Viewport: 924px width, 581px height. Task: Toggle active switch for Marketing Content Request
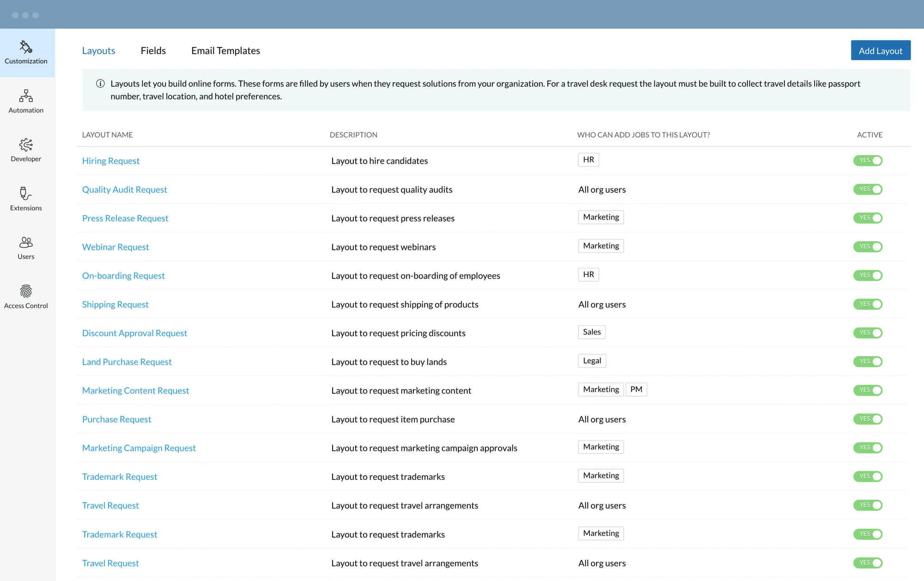pyautogui.click(x=868, y=390)
